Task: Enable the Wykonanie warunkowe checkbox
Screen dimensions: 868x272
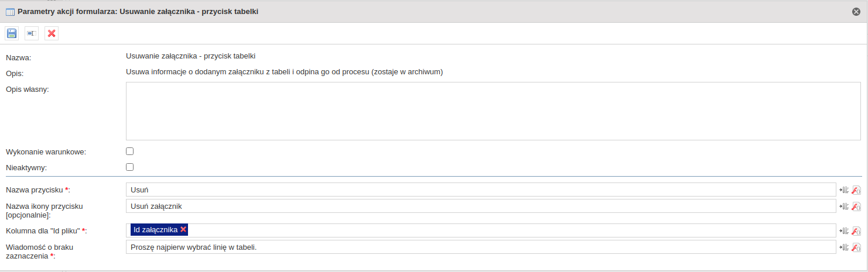Action: pos(130,152)
